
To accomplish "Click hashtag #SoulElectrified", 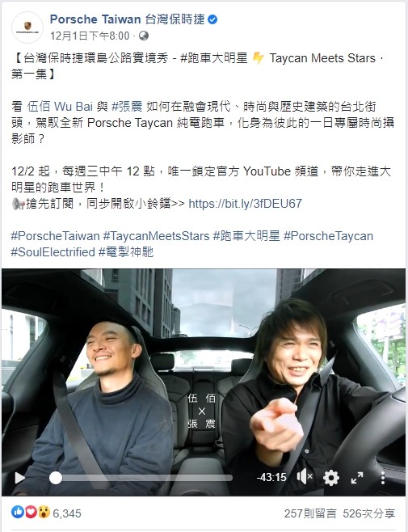I will coord(53,252).
